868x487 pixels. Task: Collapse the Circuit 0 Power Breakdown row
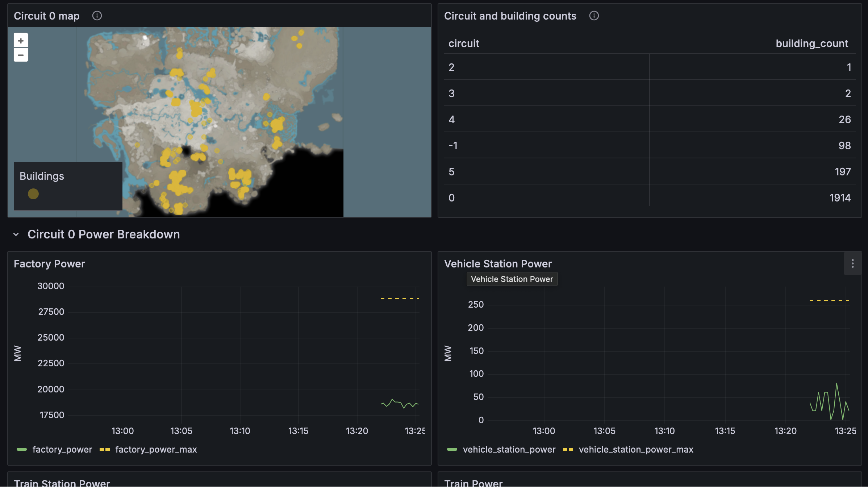(x=16, y=234)
